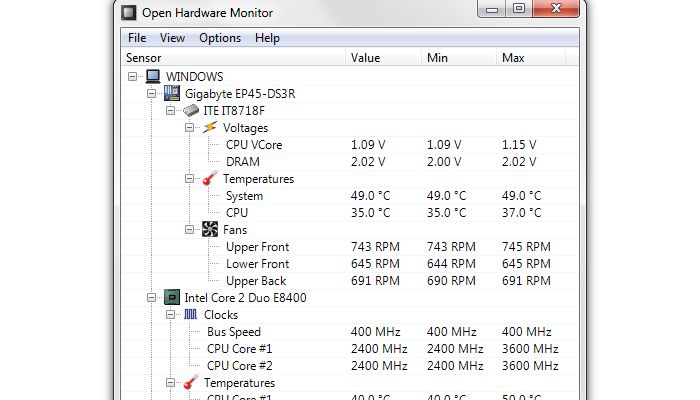
Task: Collapse the Gigabyte EP45-DS3R node
Action: click(151, 93)
